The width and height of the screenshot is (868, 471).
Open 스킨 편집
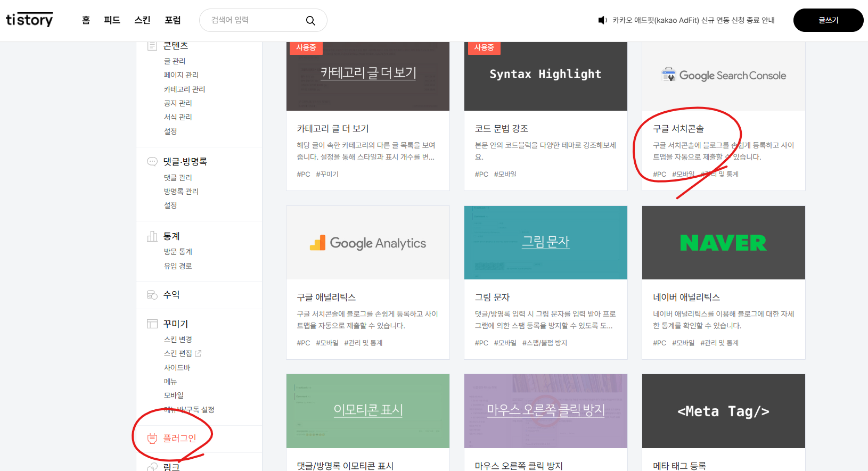point(178,353)
